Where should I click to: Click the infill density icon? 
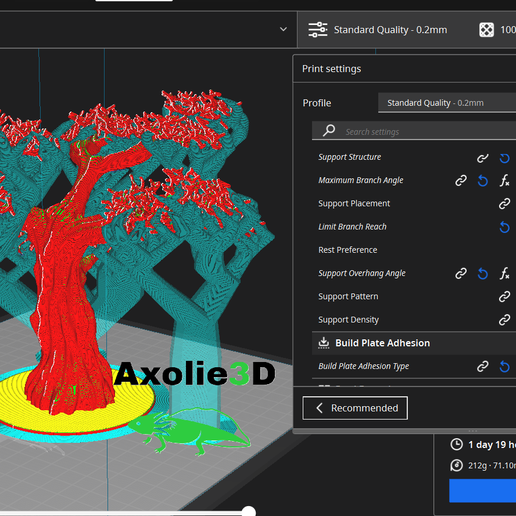pos(486,30)
